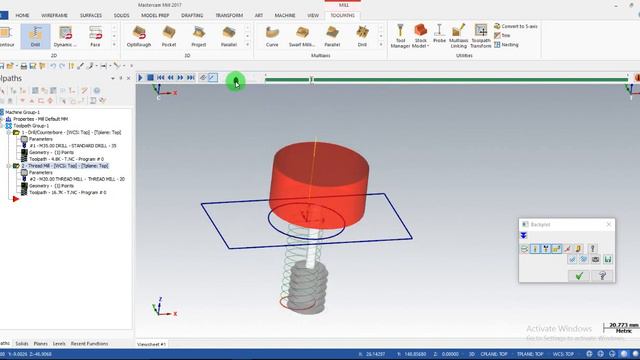This screenshot has width=640, height=360.
Task: Select the Swarf Milling toolpath
Action: pos(302,36)
